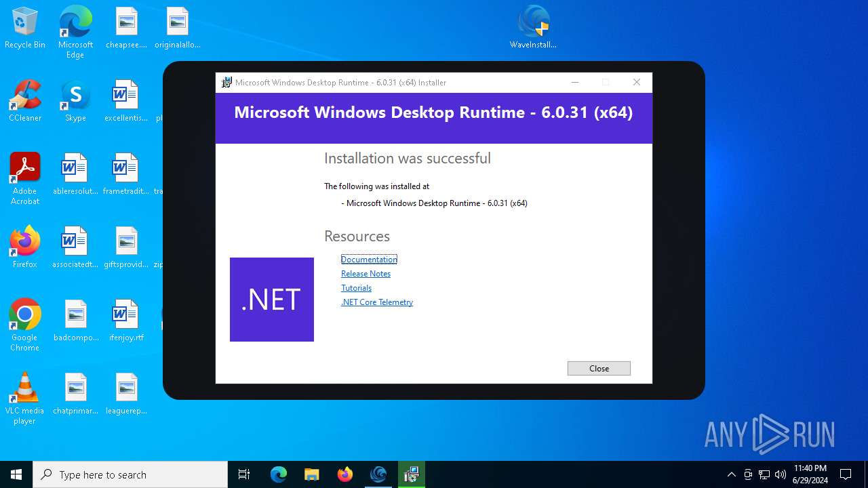Screen dimensions: 868x488
Task: Open Firefox from the taskbar
Action: (x=344, y=474)
